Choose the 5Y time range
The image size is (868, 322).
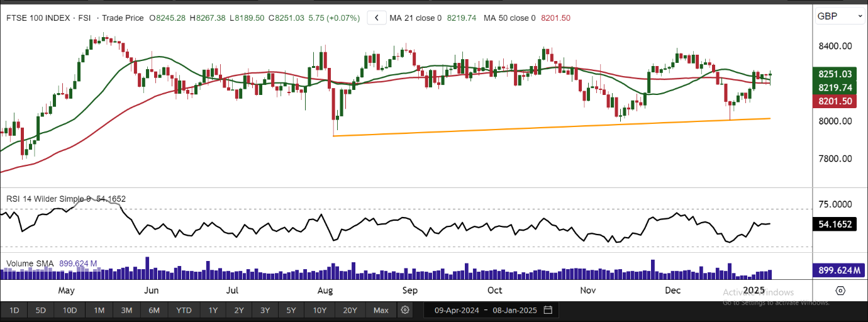pyautogui.click(x=291, y=310)
